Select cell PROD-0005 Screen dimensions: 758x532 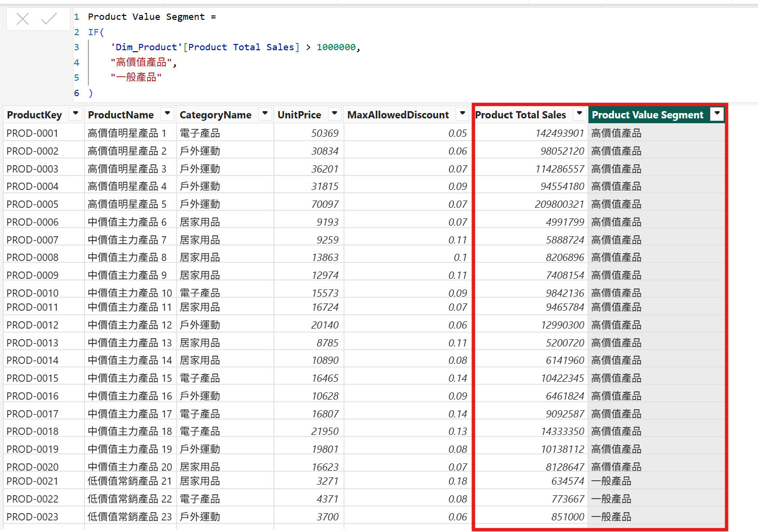pos(32,204)
